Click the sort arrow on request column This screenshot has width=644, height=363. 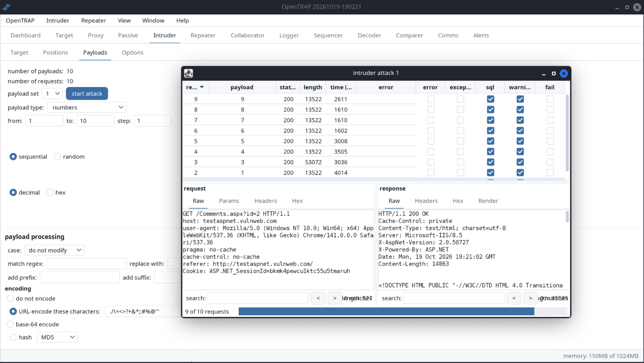[202, 87]
